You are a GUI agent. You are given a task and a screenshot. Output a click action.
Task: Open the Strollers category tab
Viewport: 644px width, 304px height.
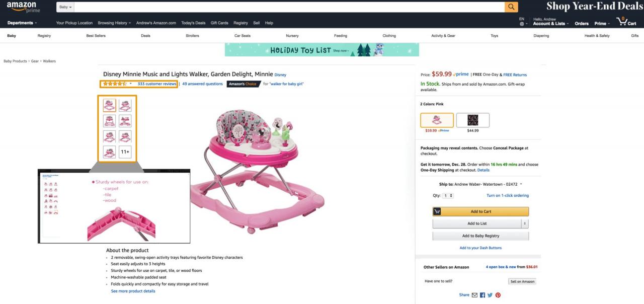tap(192, 36)
